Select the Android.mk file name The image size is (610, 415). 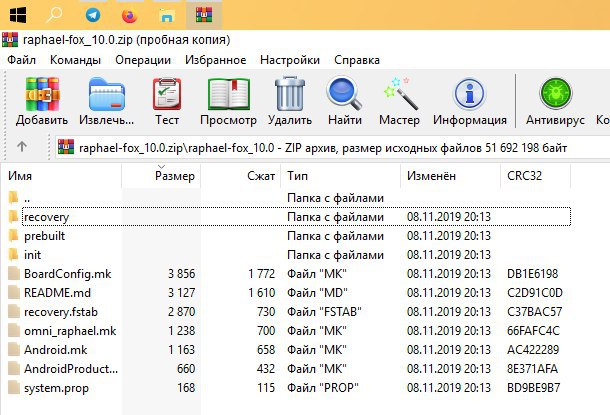point(56,350)
